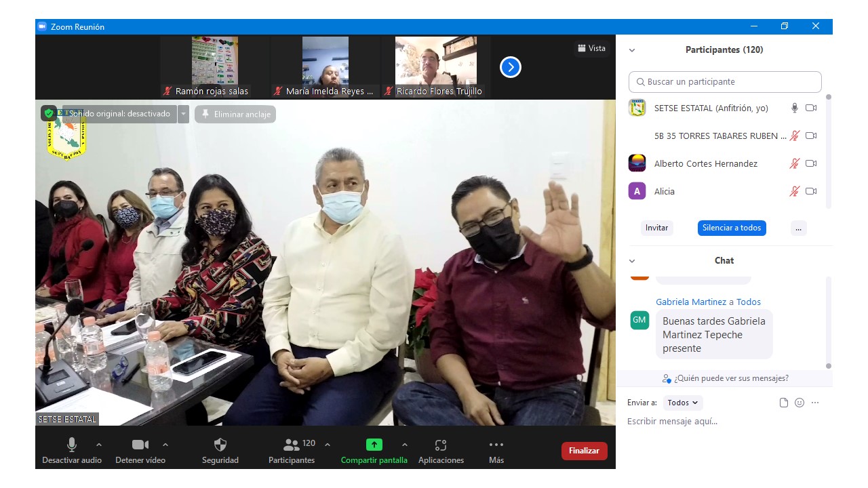Image resolution: width=868 pixels, height=488 pixels.
Task: Start Compartir pantalla
Action: click(x=374, y=451)
